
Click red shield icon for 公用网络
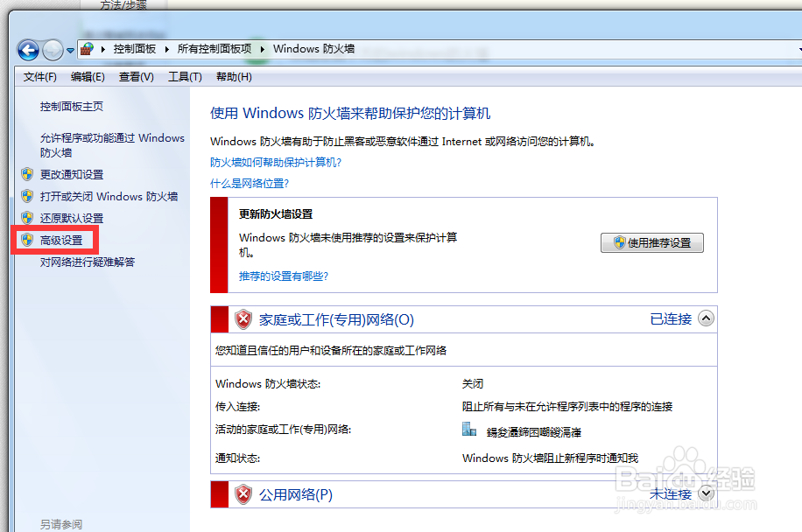tap(243, 494)
